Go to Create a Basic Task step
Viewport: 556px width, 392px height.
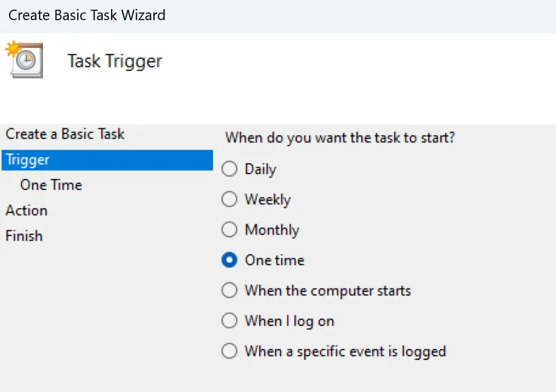[65, 134]
